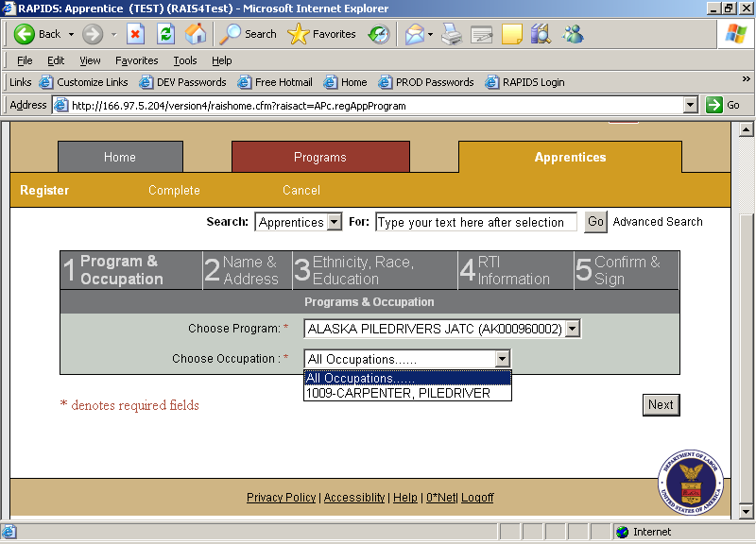Open the History clock icon
This screenshot has height=544, width=756.
click(x=379, y=34)
